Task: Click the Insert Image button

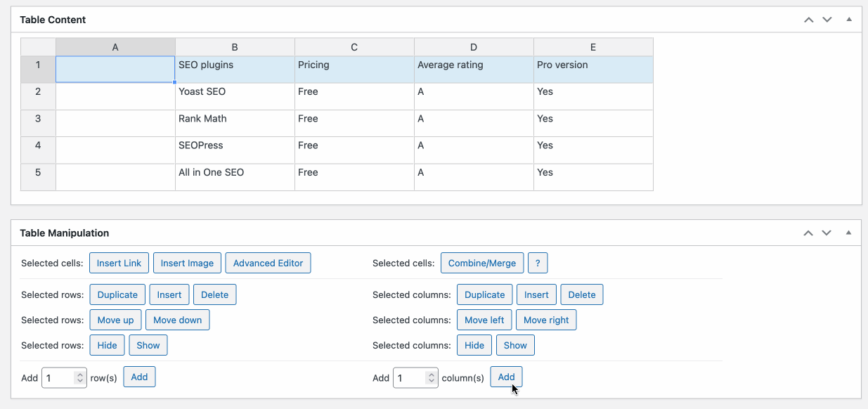Action: pyautogui.click(x=187, y=263)
